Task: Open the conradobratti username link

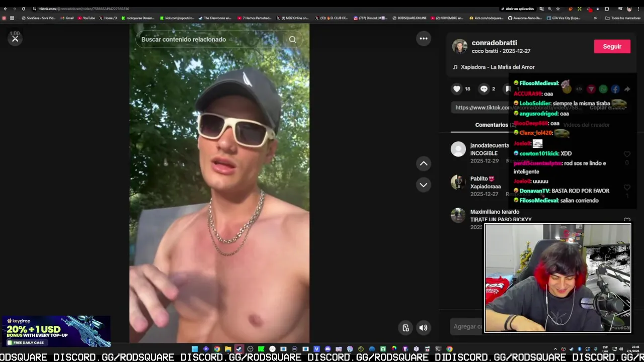Action: tap(494, 43)
